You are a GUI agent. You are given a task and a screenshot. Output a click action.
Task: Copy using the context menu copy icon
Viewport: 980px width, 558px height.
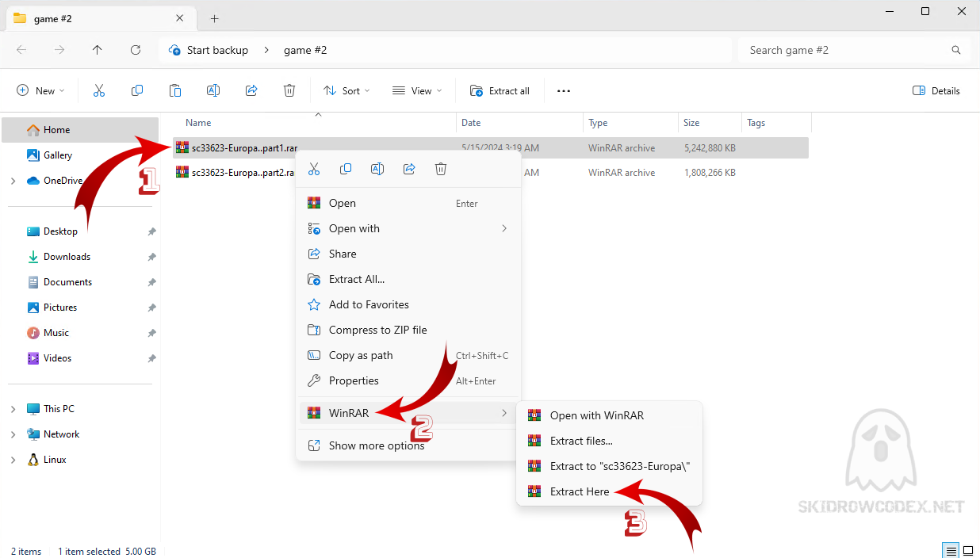(346, 169)
